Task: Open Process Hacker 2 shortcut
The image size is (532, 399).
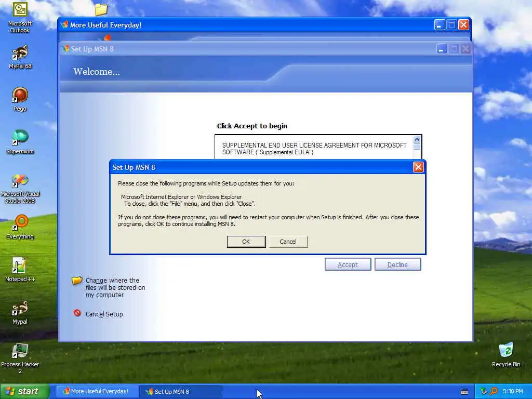Action: point(20,358)
